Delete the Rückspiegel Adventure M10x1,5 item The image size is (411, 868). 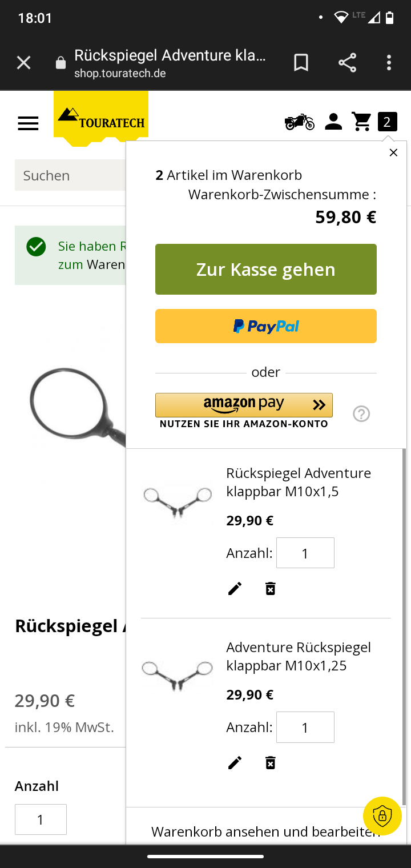271,589
